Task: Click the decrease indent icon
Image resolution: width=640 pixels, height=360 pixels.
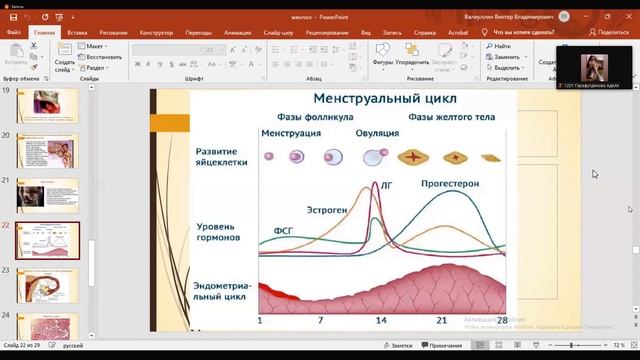Action: pos(313,50)
